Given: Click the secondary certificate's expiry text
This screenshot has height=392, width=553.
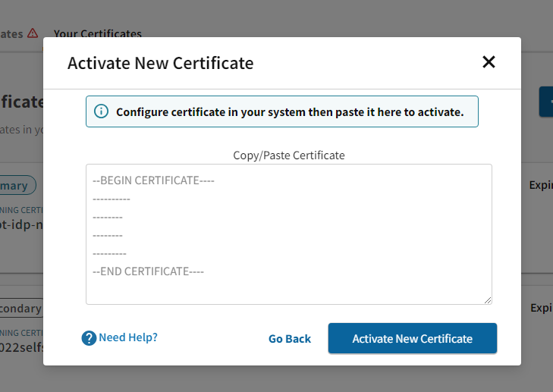Looking at the screenshot, I should 540,307.
